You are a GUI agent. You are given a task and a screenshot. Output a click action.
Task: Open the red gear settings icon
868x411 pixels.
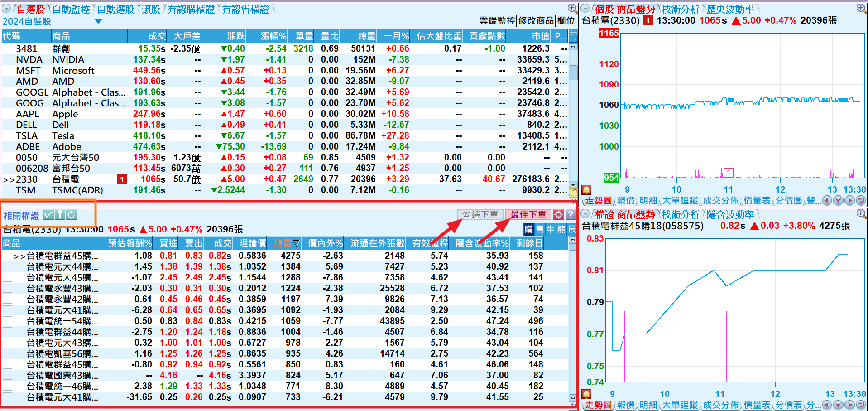pos(559,215)
